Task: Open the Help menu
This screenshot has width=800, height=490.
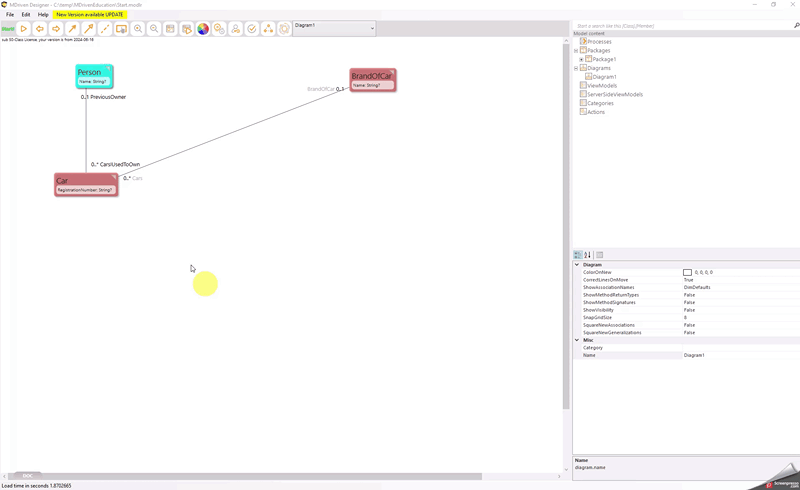Action: coord(43,15)
